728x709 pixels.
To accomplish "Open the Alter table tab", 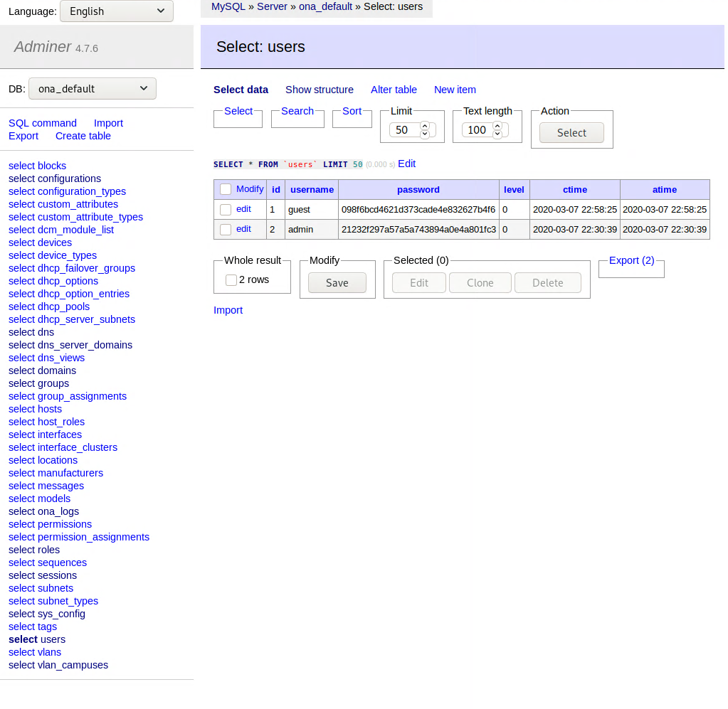I will 394,90.
